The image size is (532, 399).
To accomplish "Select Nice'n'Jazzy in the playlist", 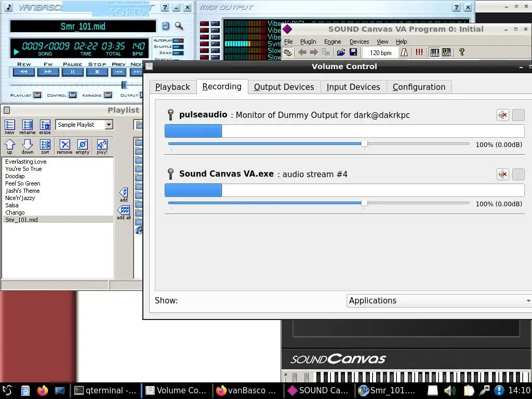I will 20,198.
